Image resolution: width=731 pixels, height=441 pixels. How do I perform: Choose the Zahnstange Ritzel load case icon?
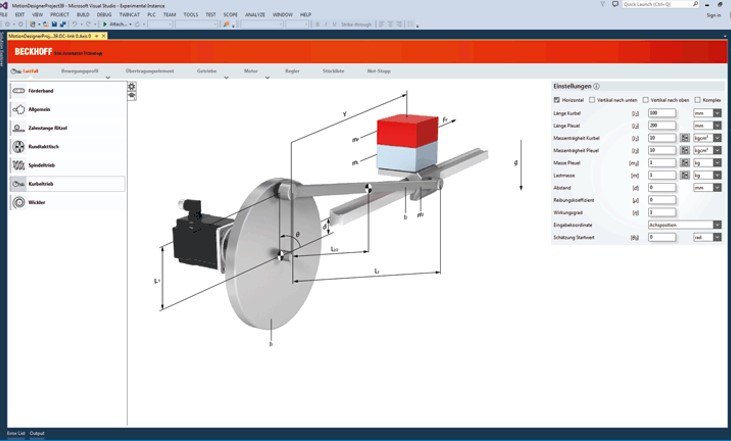tap(19, 128)
